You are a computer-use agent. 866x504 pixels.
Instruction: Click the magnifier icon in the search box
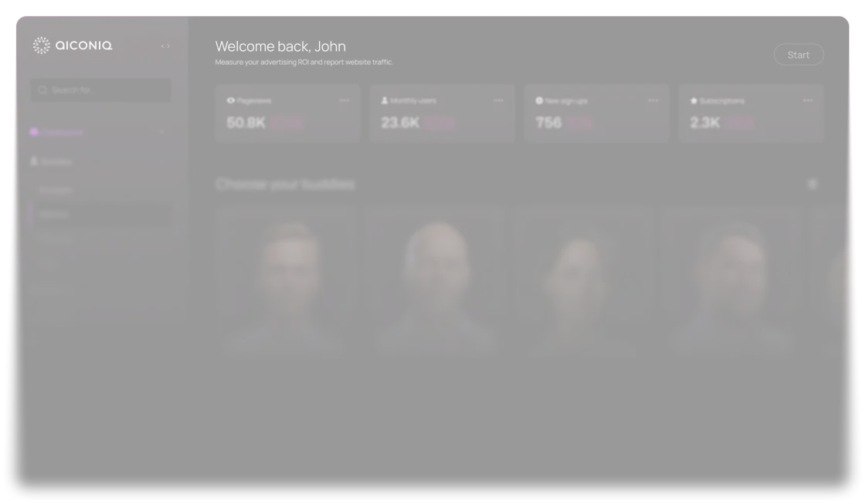(42, 90)
